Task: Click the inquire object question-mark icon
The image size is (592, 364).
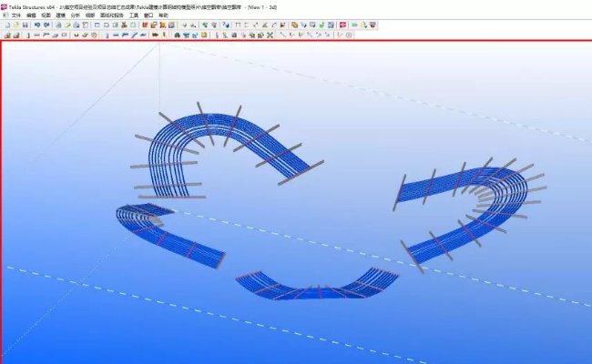Action: click(x=226, y=25)
